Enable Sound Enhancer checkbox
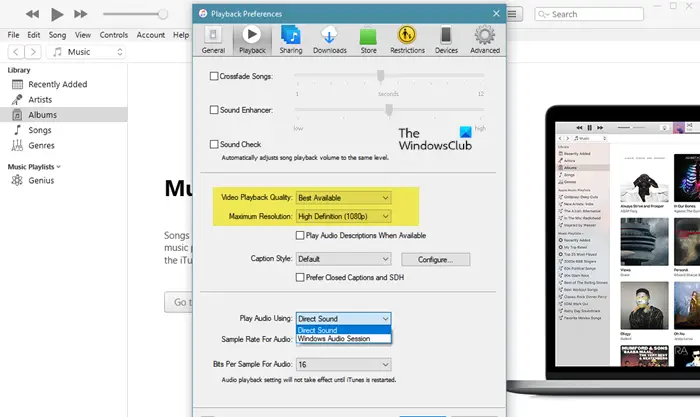Image resolution: width=700 pixels, height=417 pixels. (x=214, y=110)
